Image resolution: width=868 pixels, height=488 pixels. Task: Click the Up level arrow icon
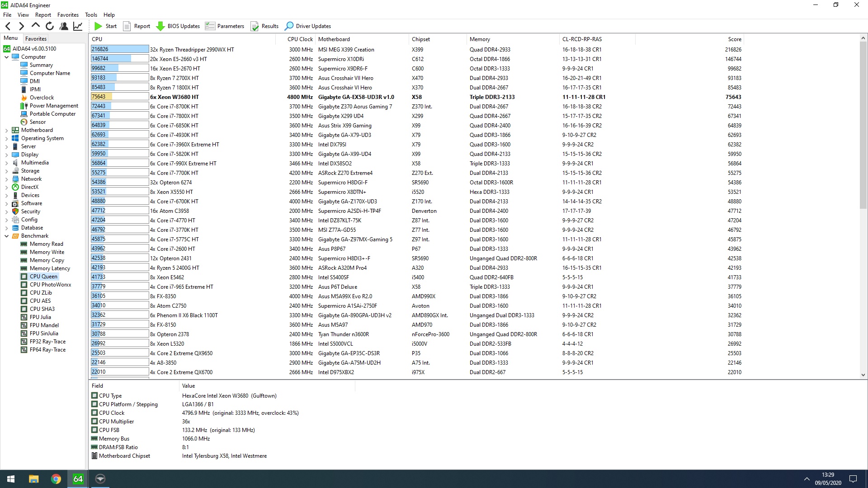click(x=36, y=26)
